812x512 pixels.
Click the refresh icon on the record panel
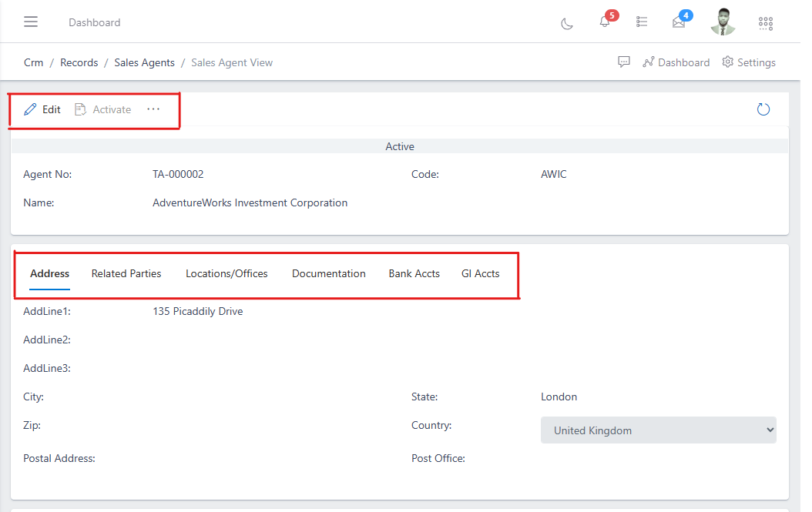click(763, 109)
